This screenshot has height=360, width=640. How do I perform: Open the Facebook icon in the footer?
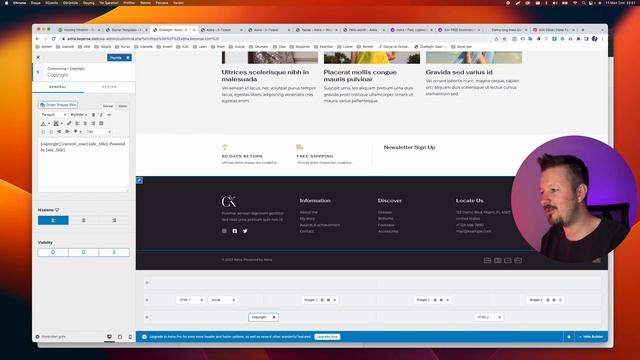(x=235, y=231)
